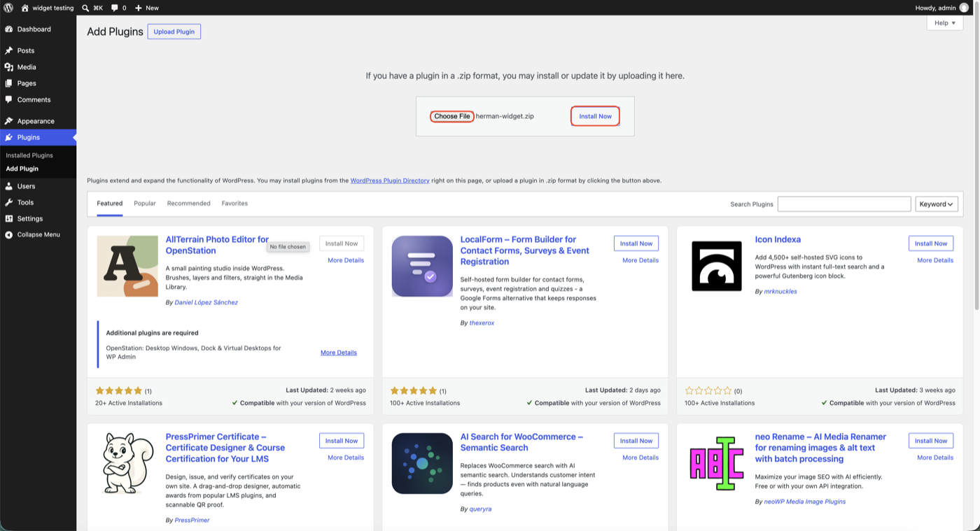Open Installed Plugins submenu item
The image size is (980, 531).
point(29,155)
